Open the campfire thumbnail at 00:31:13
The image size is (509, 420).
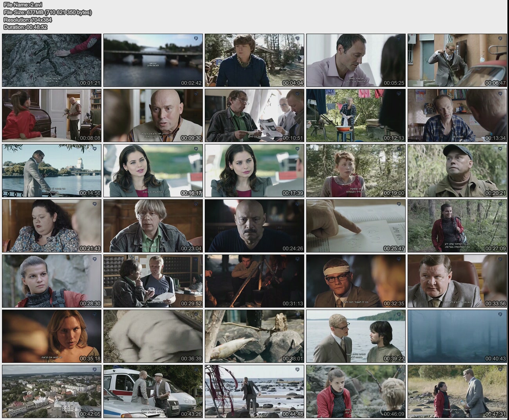[254, 281]
